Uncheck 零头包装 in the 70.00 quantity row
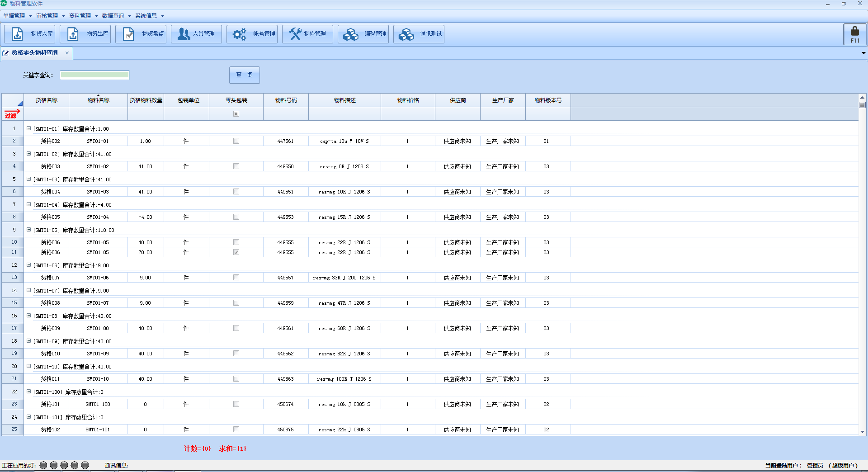This screenshot has width=868, height=472. click(236, 252)
